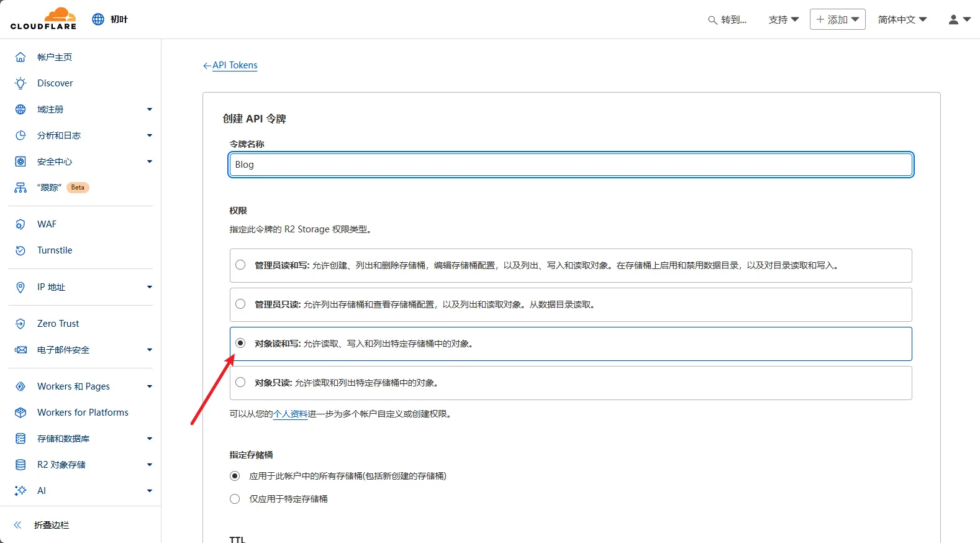The width and height of the screenshot is (980, 543).
Task: Open 帐户主页 in the sidebar
Action: (55, 57)
